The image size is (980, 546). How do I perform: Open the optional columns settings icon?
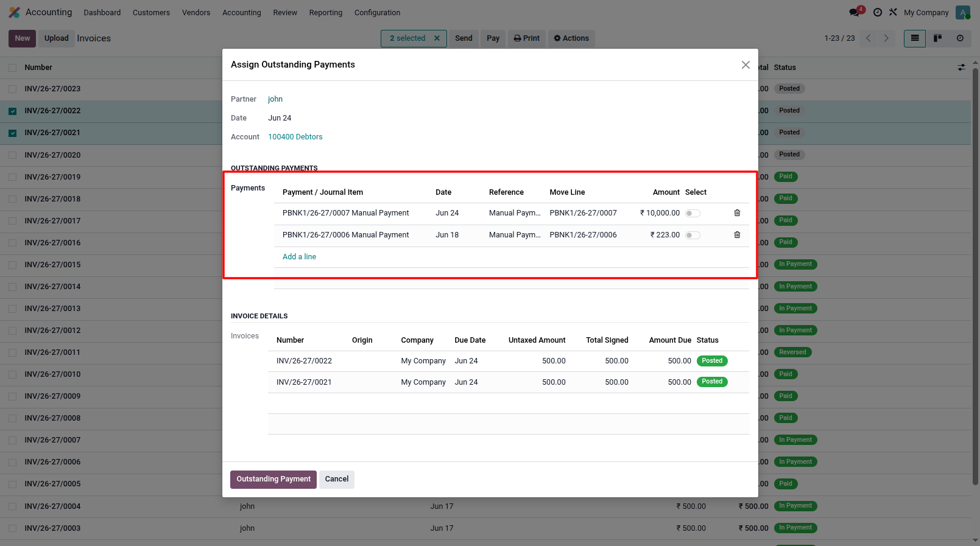(x=961, y=68)
